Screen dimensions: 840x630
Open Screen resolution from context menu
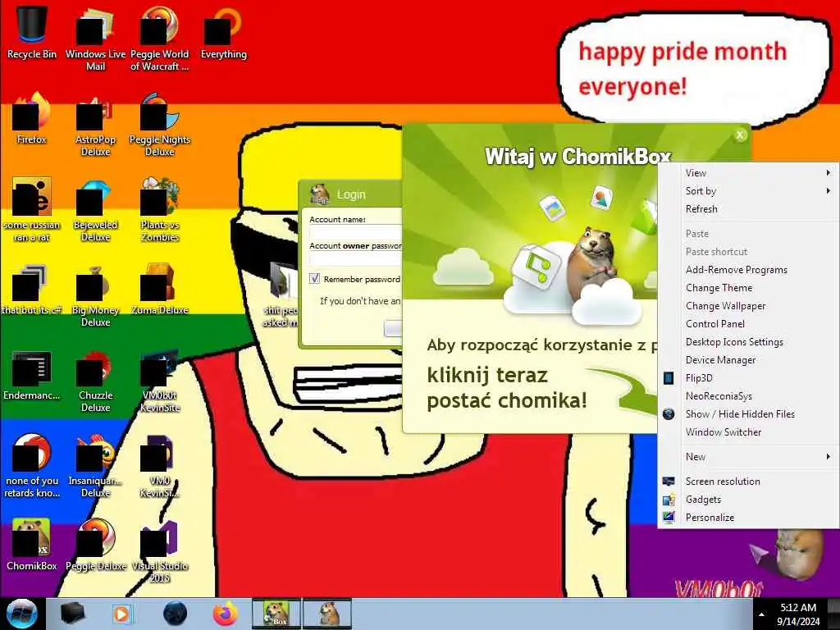pyautogui.click(x=748, y=481)
